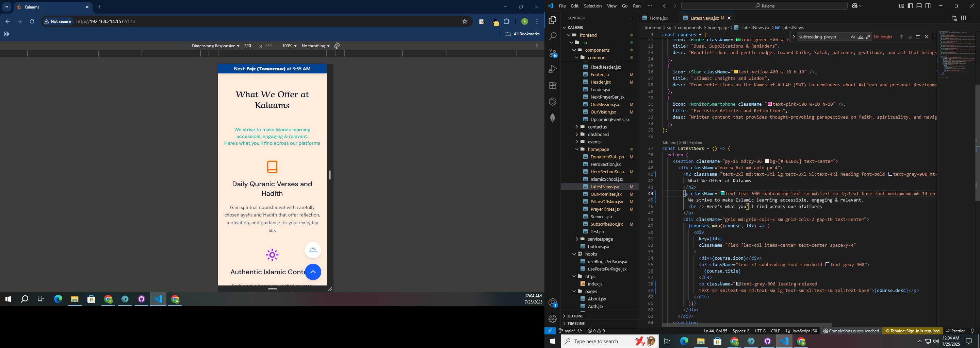Toggle the secondary side bar visibility

click(928, 6)
